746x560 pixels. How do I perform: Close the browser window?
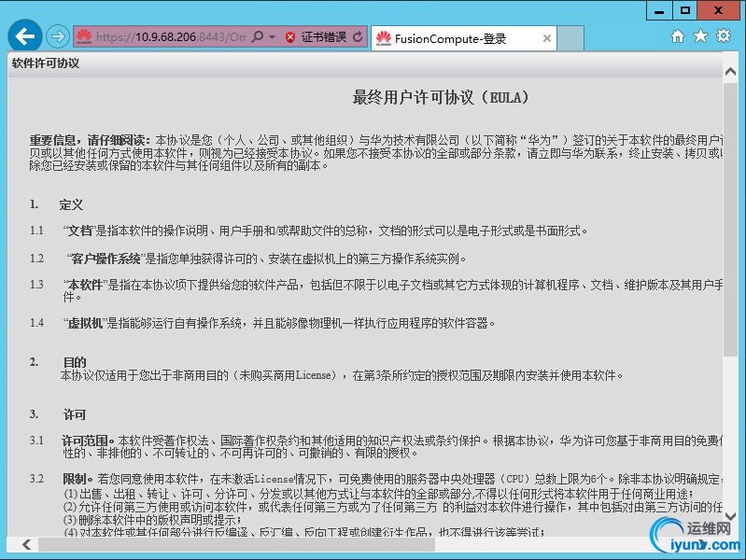pos(719,10)
